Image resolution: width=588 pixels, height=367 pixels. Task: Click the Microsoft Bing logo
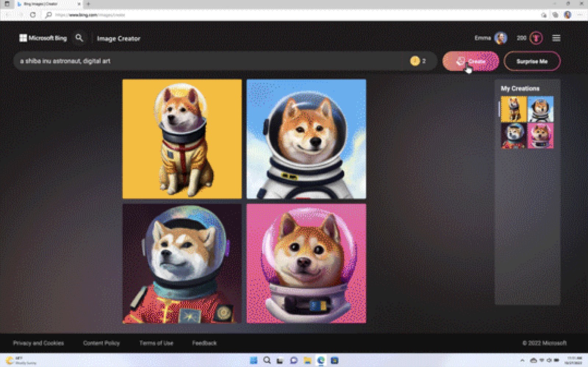pos(43,38)
